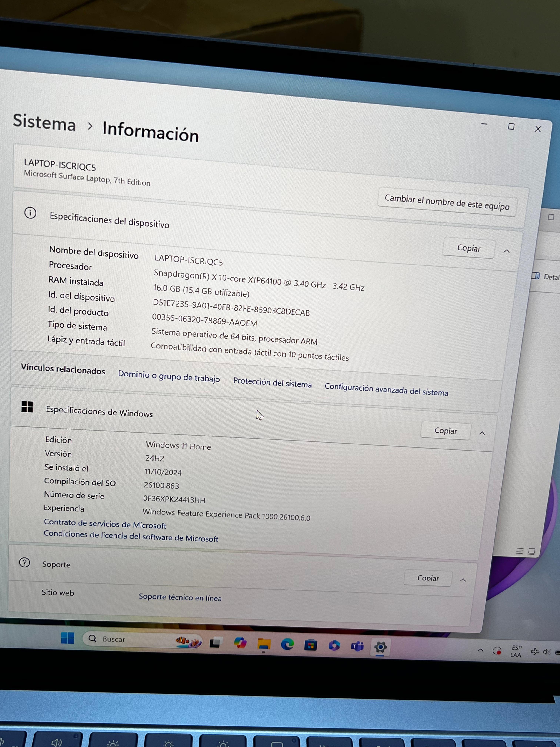The width and height of the screenshot is (560, 747).
Task: Open Settings from the taskbar
Action: point(381,645)
